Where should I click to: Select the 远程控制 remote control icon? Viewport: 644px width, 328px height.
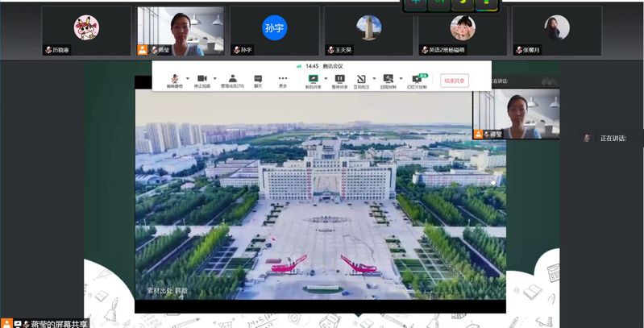click(x=388, y=79)
